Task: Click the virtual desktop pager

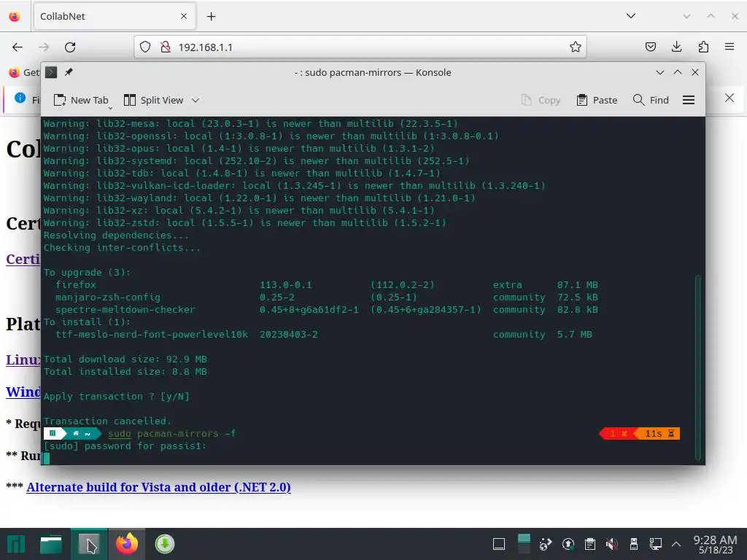Action: click(x=524, y=544)
